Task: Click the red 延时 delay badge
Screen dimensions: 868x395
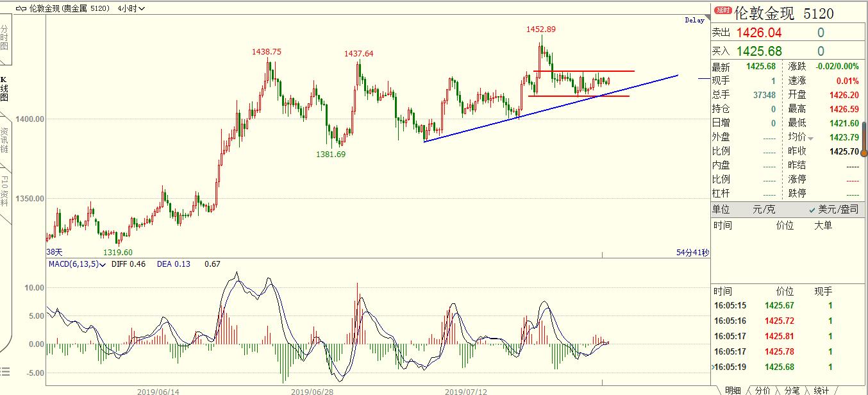Action: coord(722,10)
